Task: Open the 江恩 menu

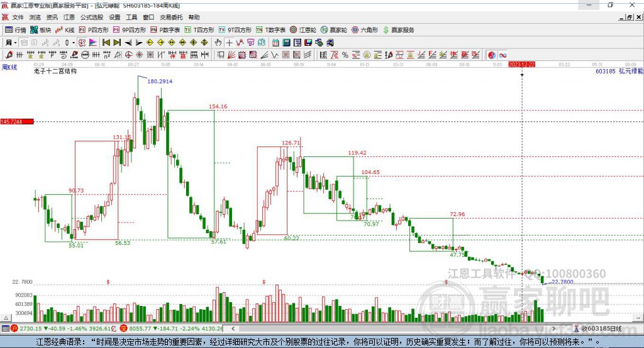Action: pyautogui.click(x=69, y=17)
